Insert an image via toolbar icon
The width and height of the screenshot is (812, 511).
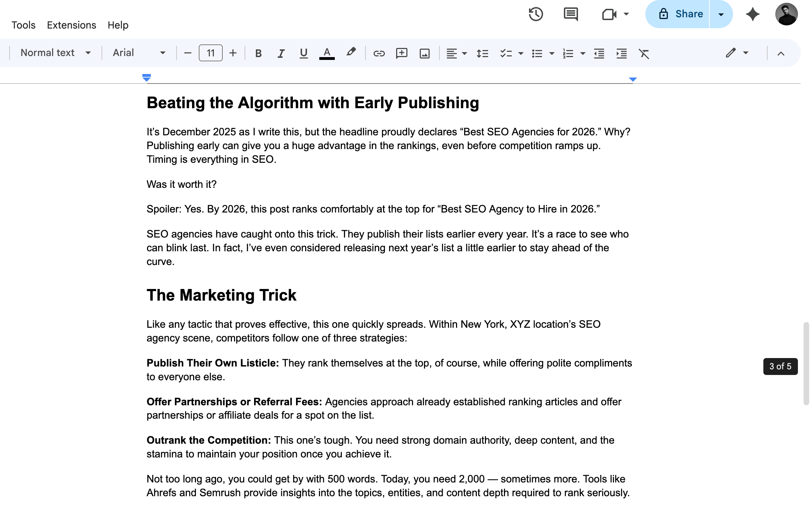(x=424, y=53)
